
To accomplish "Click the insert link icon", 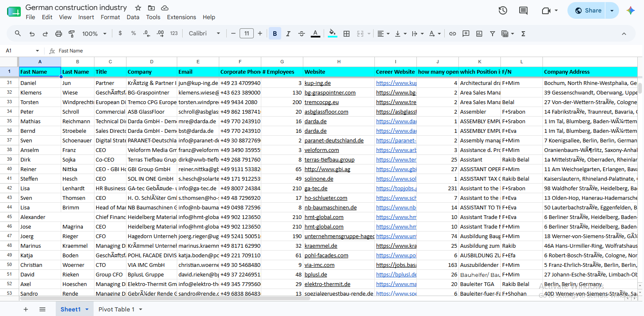I will coord(453,34).
